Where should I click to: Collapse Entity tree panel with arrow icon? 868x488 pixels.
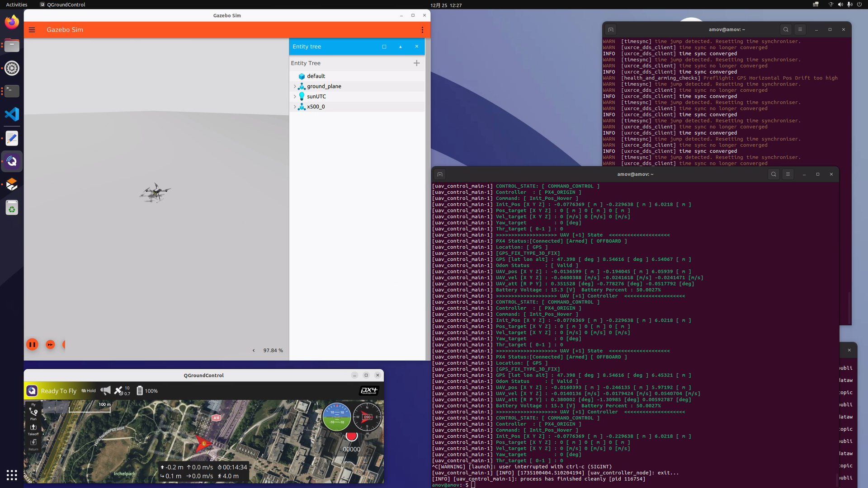click(401, 47)
